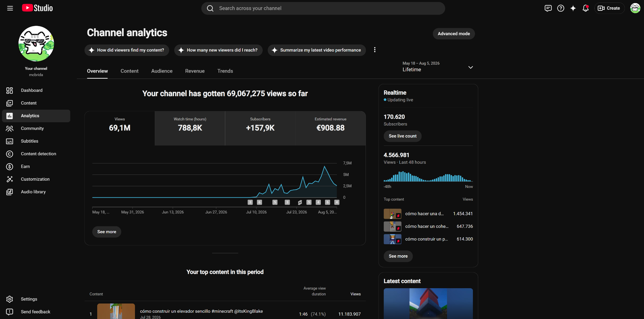Click the "Average view duration" column header
This screenshot has width=644, height=319.
(x=315, y=291)
